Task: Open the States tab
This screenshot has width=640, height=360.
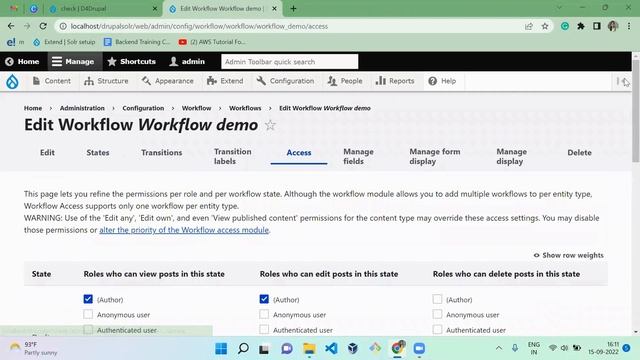Action: 98,153
